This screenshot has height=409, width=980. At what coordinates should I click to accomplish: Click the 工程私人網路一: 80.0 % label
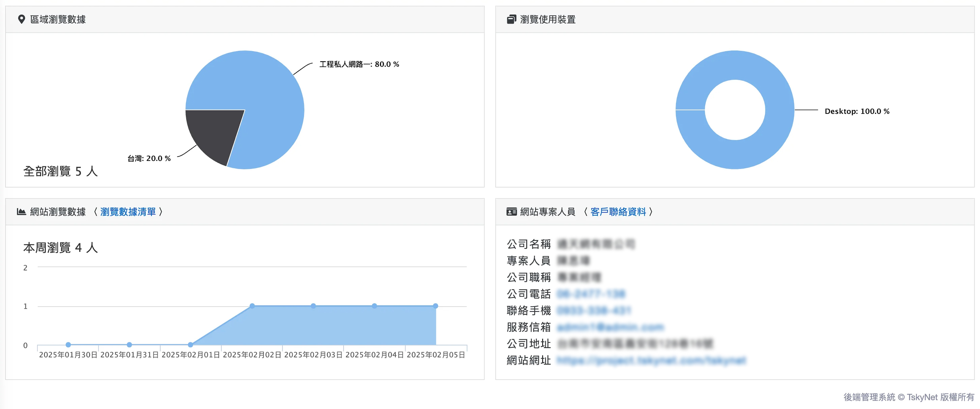point(359,64)
